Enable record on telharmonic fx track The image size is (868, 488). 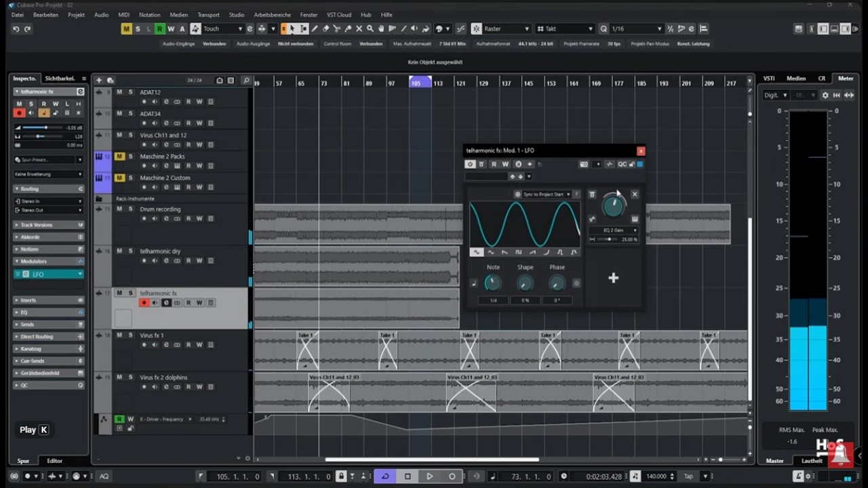tap(144, 302)
